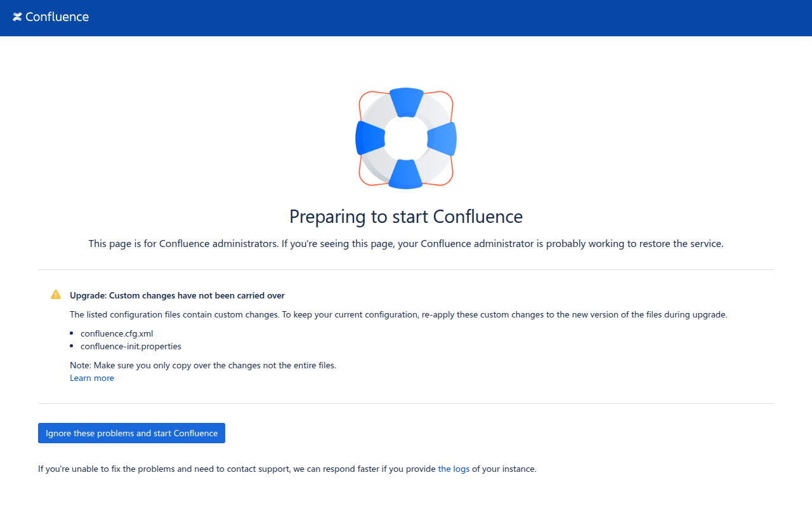Click the Confluence administrators subtitle text
The image size is (812, 508).
(406, 243)
